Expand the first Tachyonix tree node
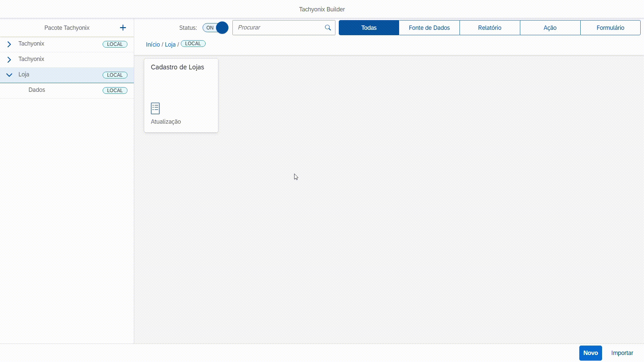Viewport: 644px width, 362px height. coord(9,44)
